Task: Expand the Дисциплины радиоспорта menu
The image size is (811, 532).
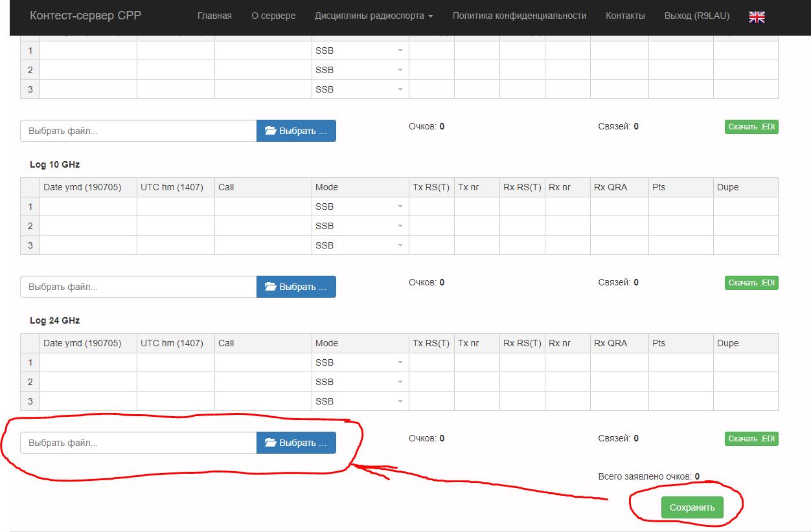Action: 374,16
